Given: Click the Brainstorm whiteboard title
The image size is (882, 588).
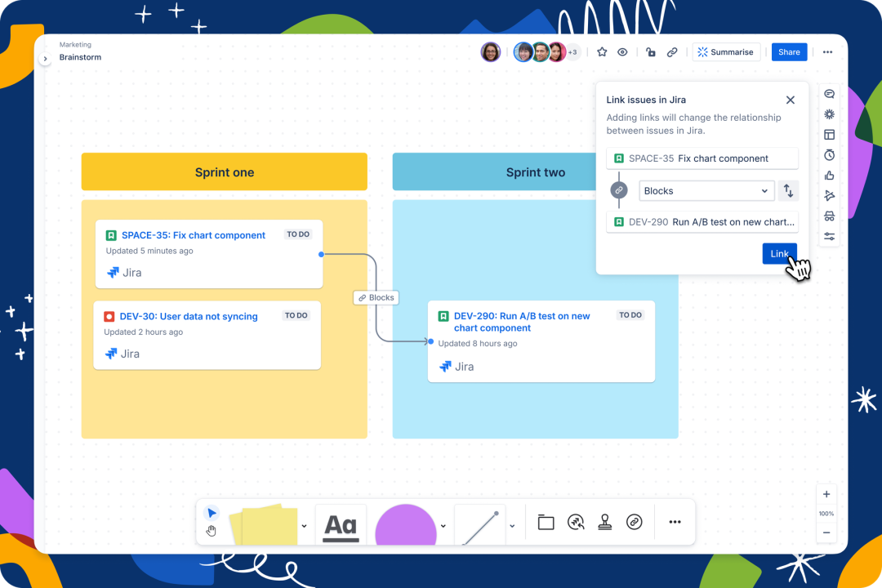Looking at the screenshot, I should (x=80, y=57).
